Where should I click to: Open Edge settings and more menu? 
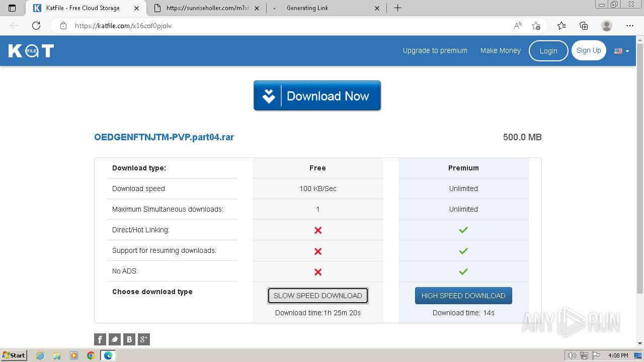pyautogui.click(x=630, y=26)
